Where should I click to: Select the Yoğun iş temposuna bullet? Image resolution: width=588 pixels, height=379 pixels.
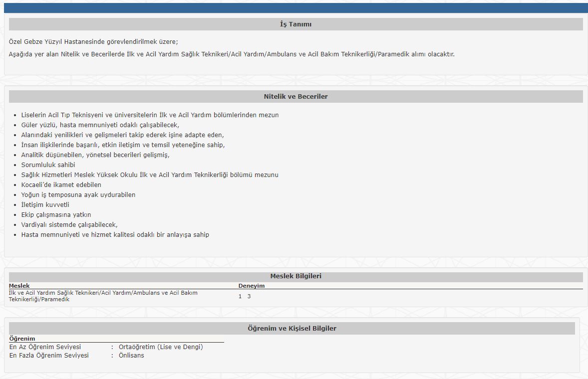(78, 194)
